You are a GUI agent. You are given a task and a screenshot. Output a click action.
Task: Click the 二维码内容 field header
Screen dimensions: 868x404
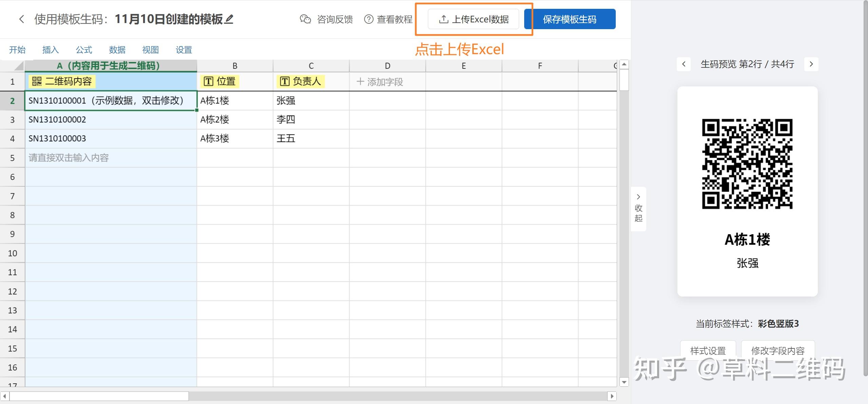click(x=62, y=81)
